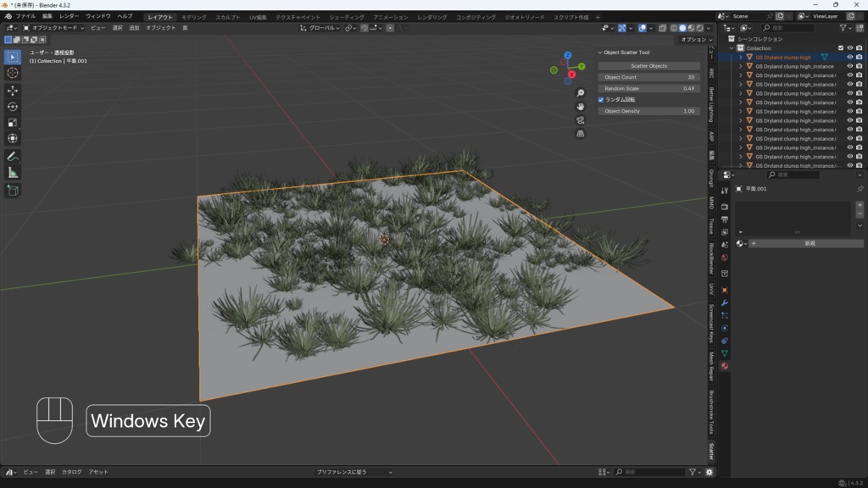Collapse the Object Scatter Tool panel
Image resolution: width=868 pixels, height=488 pixels.
tap(600, 51)
